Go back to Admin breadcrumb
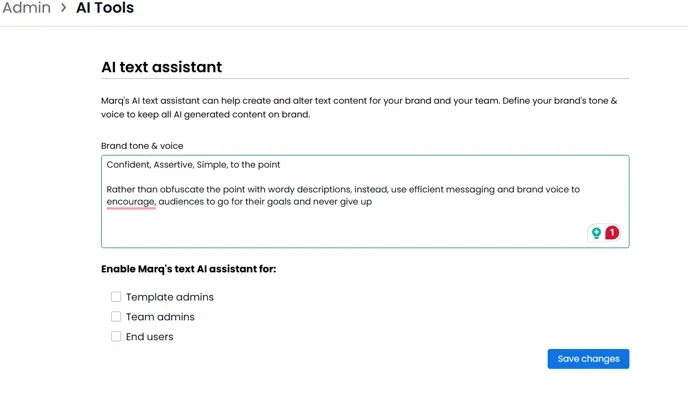The width and height of the screenshot is (688, 408). (26, 7)
